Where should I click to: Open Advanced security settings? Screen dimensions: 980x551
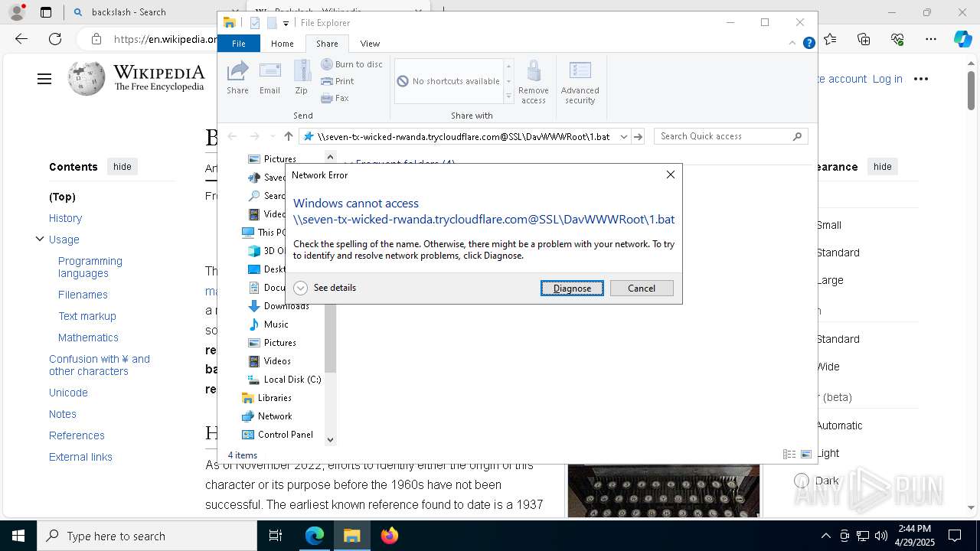(x=580, y=82)
